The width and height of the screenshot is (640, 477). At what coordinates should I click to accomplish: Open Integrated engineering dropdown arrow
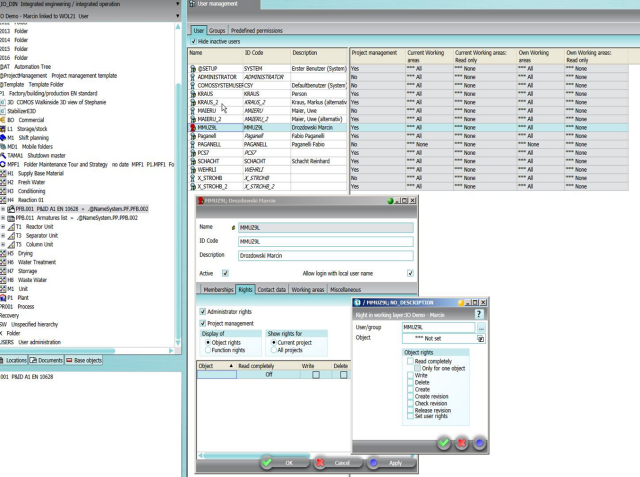coord(178,4)
